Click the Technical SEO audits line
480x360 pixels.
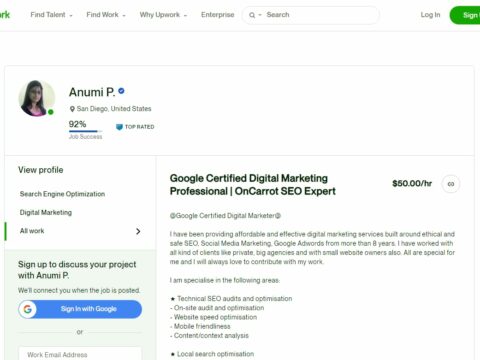[231, 299]
